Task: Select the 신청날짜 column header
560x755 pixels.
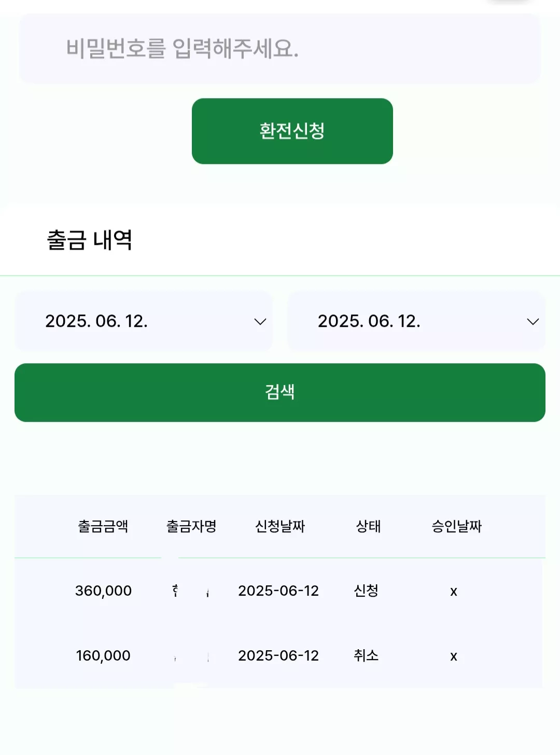Action: [280, 526]
